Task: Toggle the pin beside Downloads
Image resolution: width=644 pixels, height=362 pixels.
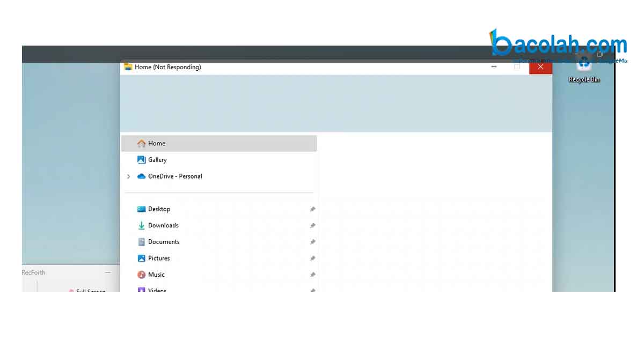Action: pos(312,226)
